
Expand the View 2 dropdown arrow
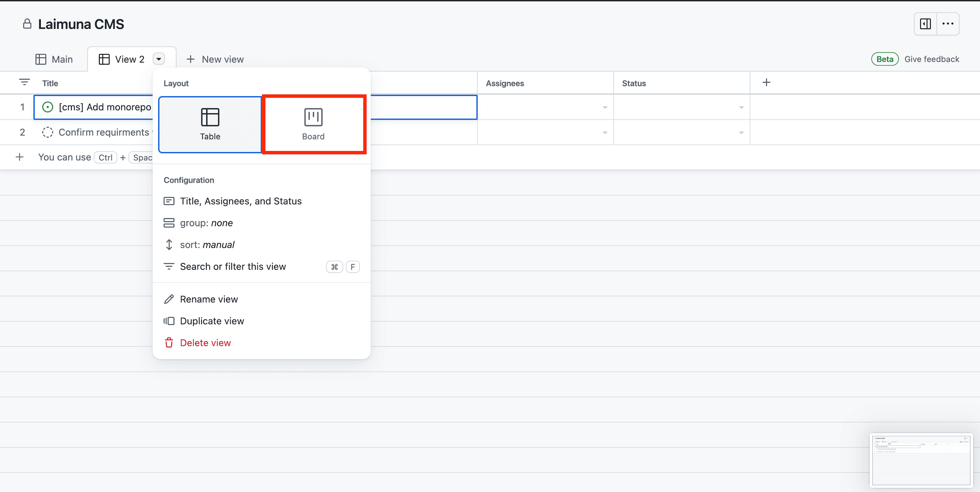159,58
